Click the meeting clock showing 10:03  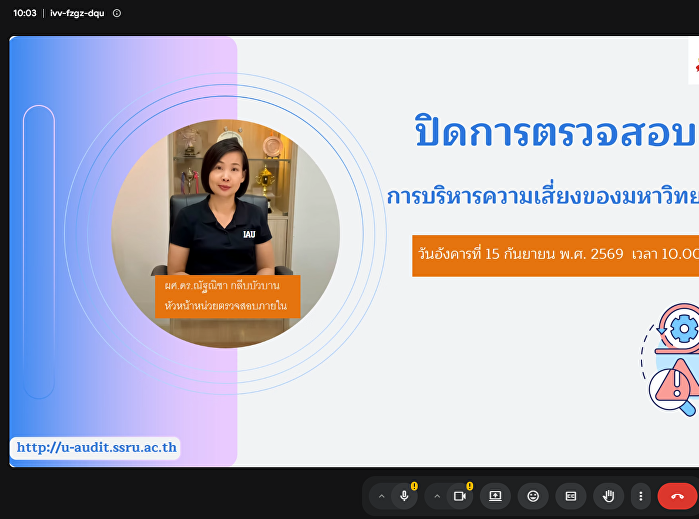[x=25, y=13]
